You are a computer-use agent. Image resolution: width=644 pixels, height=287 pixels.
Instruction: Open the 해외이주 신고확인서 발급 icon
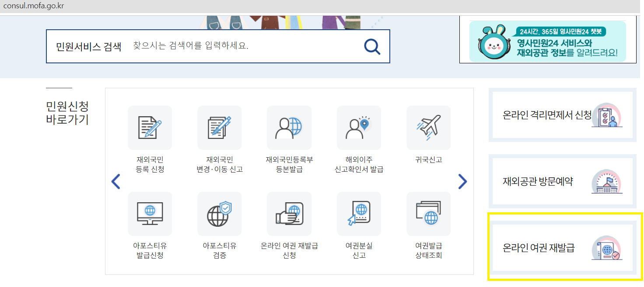[x=359, y=128]
